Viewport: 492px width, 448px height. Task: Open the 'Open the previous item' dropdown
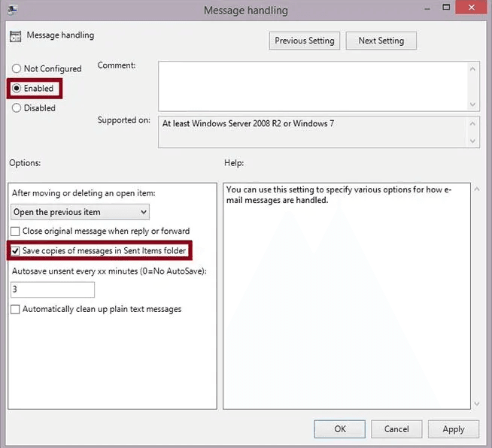pos(80,212)
